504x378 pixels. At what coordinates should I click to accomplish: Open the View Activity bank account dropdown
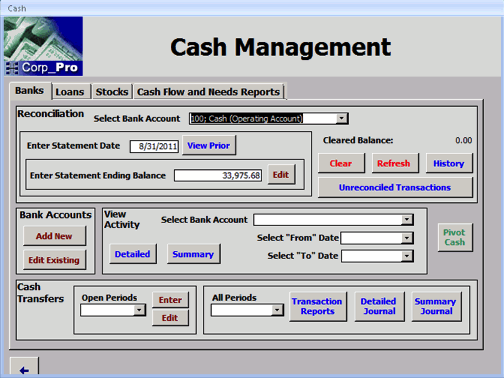pyautogui.click(x=407, y=220)
